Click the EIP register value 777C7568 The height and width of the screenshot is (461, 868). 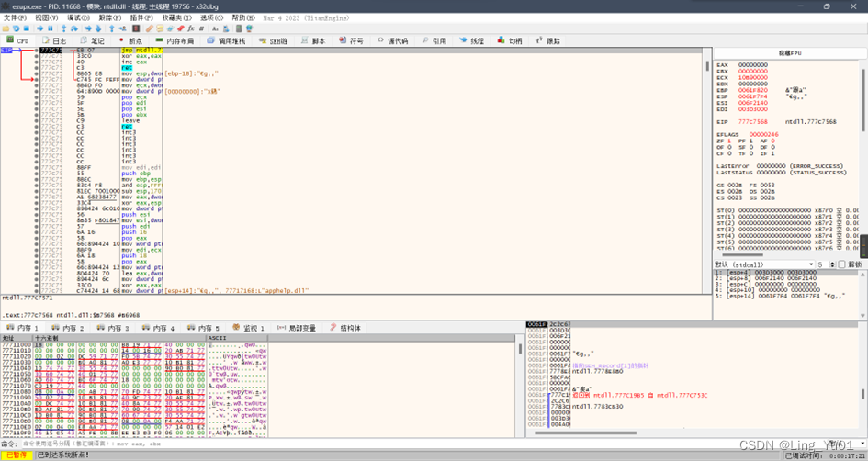tap(753, 122)
